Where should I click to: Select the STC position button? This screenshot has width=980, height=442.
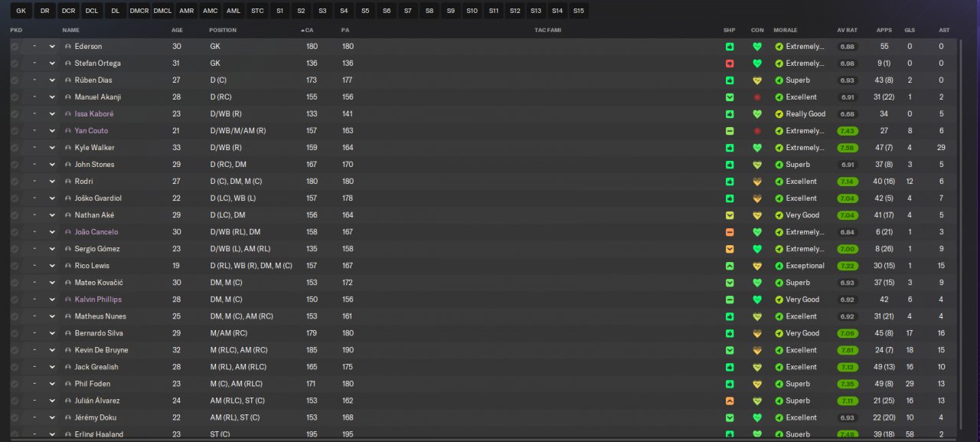click(257, 11)
